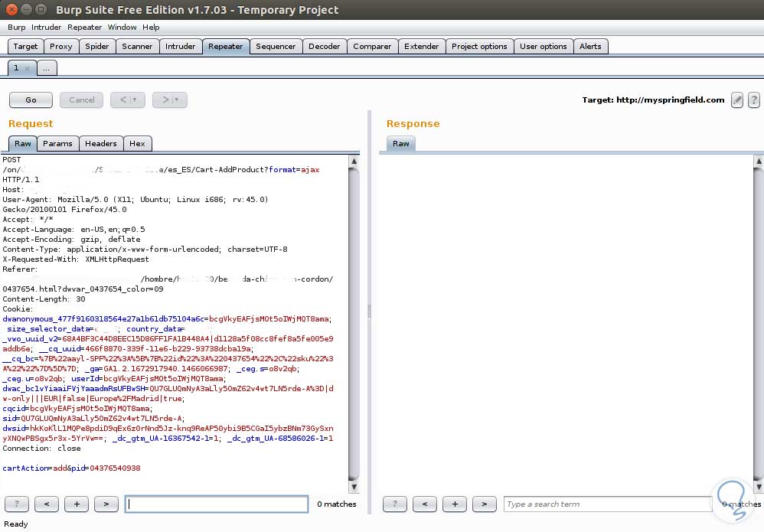
Task: Open the Decoder tab
Action: (x=324, y=46)
